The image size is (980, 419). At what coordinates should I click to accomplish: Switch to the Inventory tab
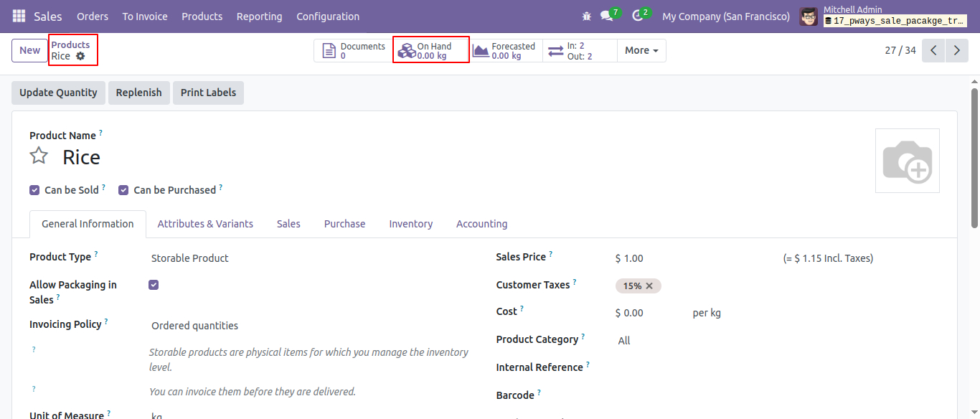(411, 224)
